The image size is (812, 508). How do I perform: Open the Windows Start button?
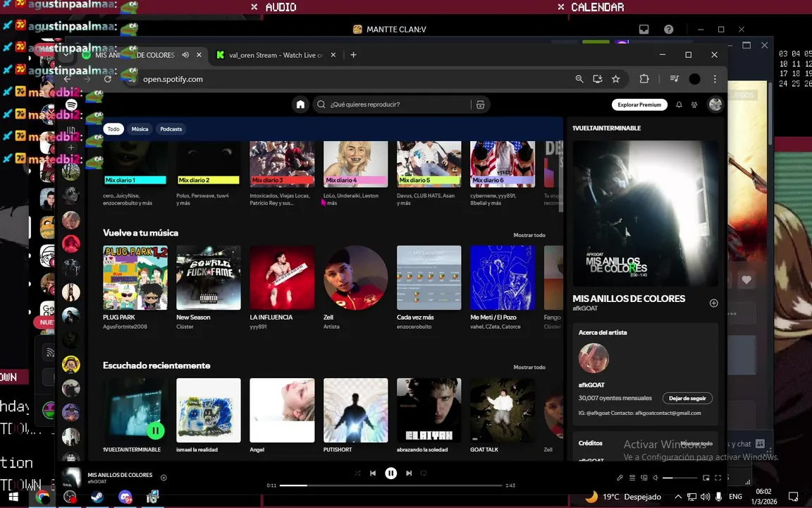tap(13, 497)
